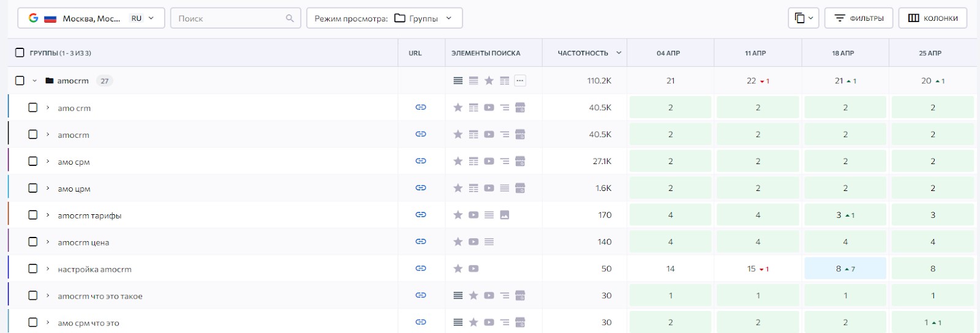Tick the amocrm group folder checkbox
This screenshot has height=333, width=980.
pyautogui.click(x=20, y=80)
